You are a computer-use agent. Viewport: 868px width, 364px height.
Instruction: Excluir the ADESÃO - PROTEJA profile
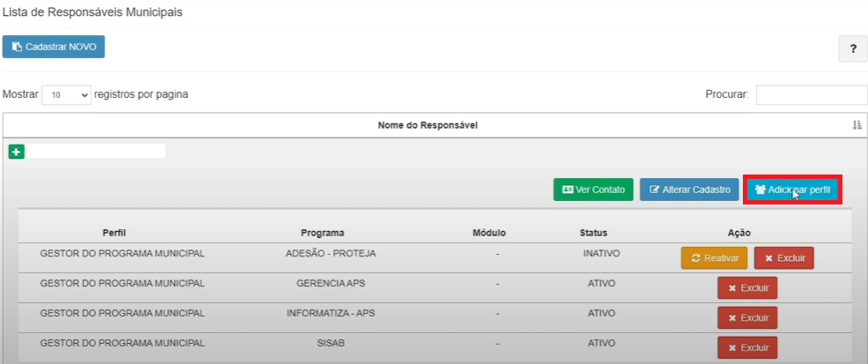783,258
